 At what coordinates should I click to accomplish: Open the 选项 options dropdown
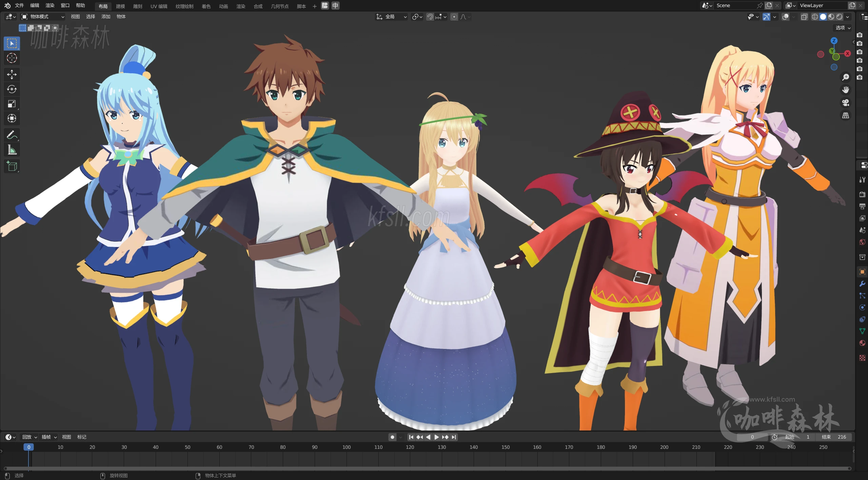[843, 28]
